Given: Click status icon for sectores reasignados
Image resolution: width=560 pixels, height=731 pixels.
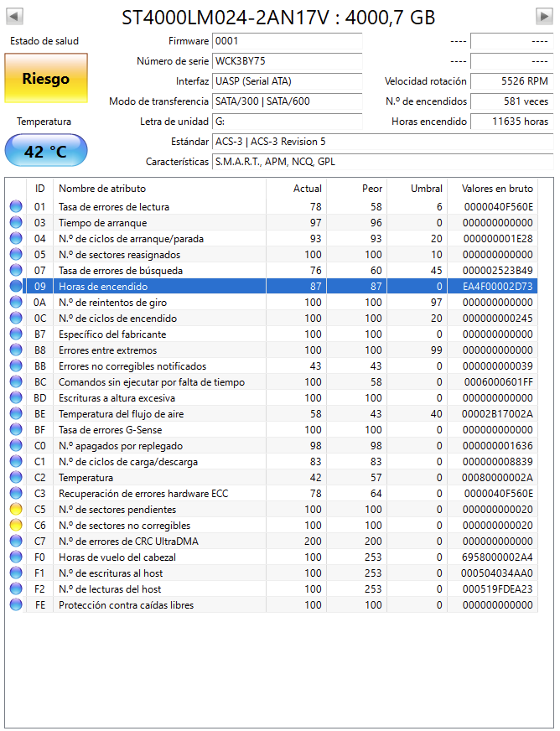Looking at the screenshot, I should pos(16,255).
